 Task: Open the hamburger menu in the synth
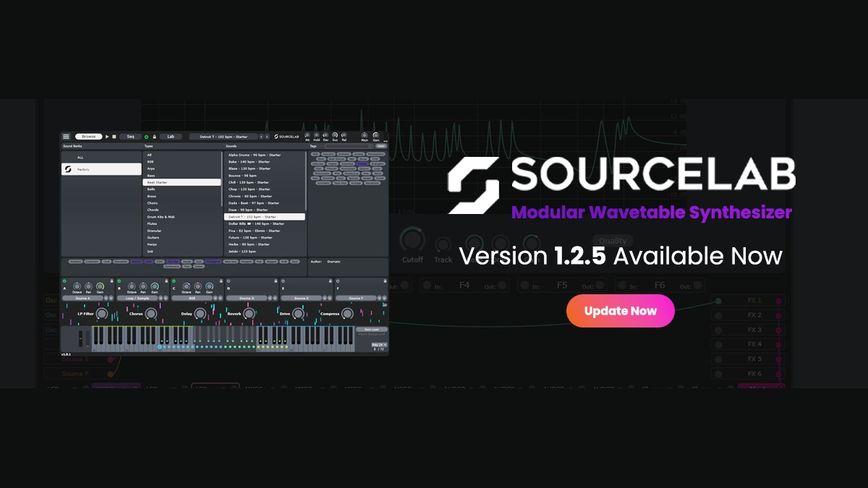tap(66, 136)
